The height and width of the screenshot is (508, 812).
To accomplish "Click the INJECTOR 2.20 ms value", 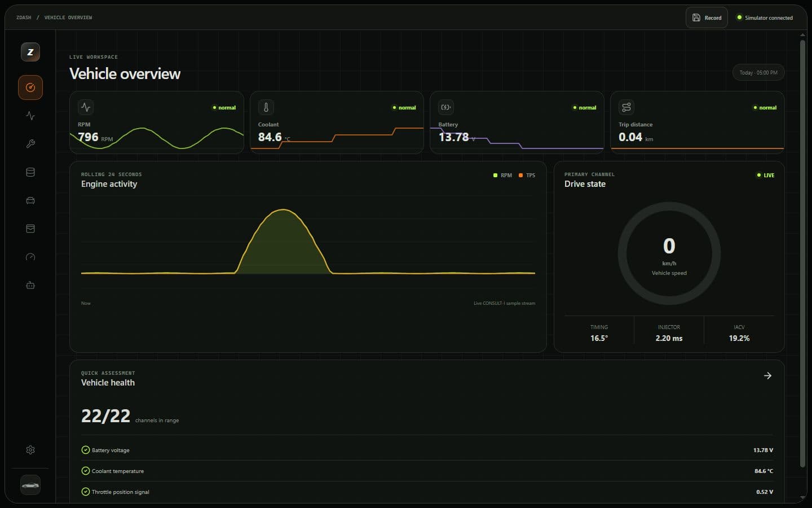I will pos(669,338).
